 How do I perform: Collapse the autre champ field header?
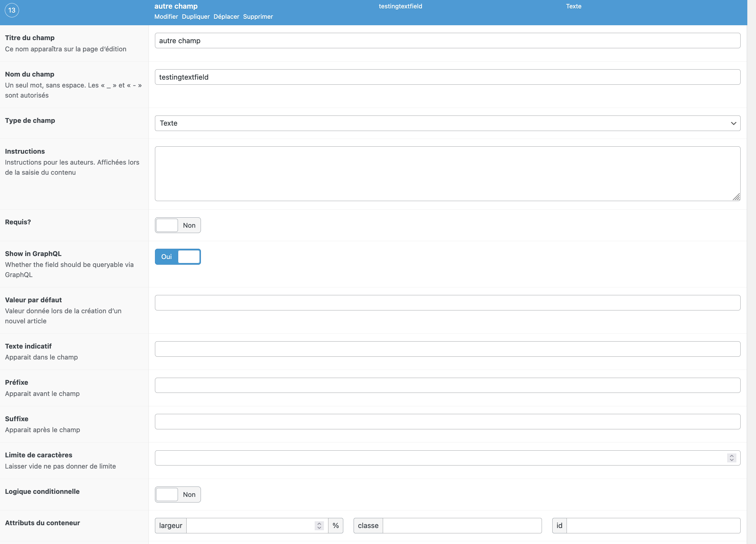176,6
